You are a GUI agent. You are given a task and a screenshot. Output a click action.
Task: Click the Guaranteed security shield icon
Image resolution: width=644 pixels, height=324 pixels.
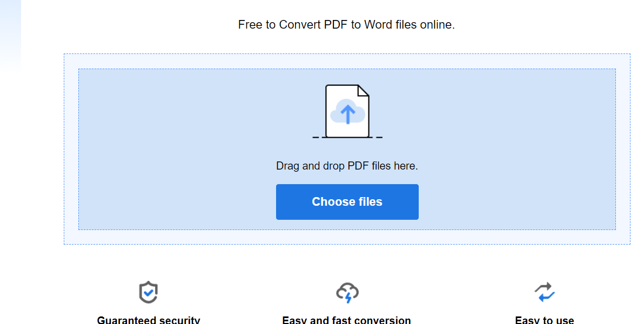click(148, 292)
